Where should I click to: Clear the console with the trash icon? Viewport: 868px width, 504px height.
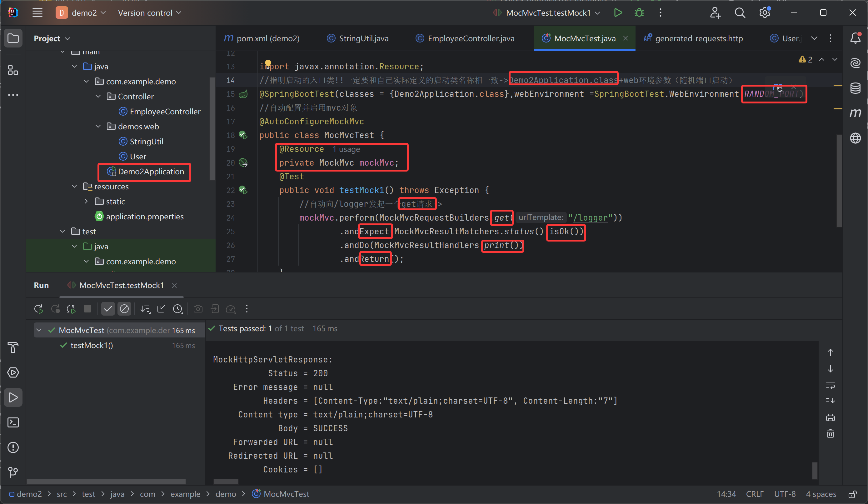tap(831, 434)
